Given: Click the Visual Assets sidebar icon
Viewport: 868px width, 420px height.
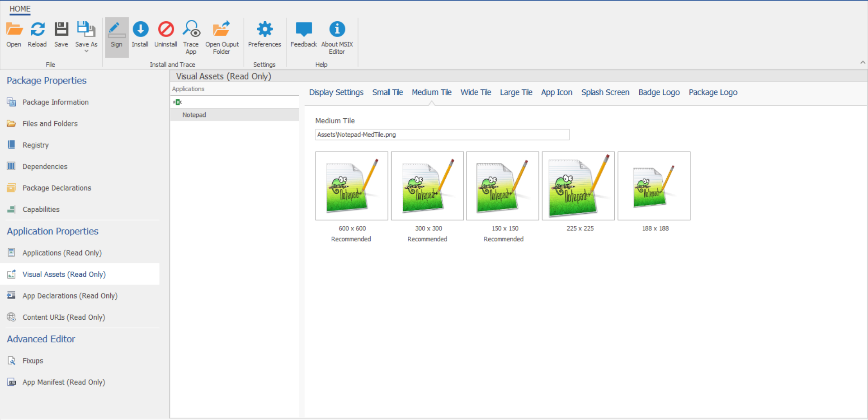Looking at the screenshot, I should point(11,274).
